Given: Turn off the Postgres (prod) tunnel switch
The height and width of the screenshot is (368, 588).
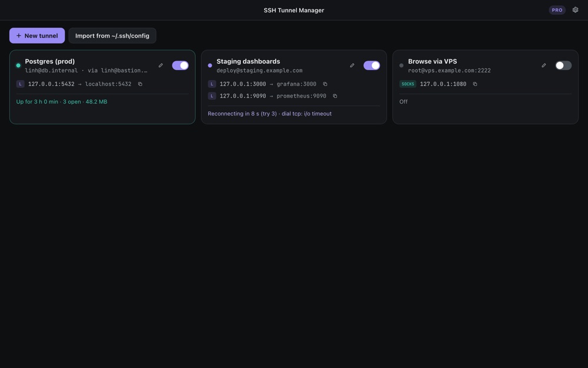Looking at the screenshot, I should (181, 65).
